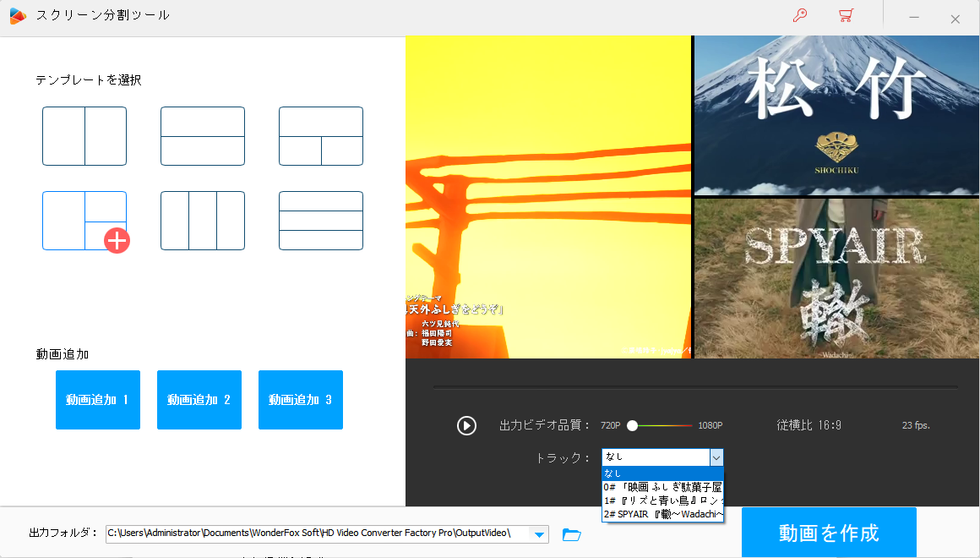Open license registration via the key icon
The width and height of the screenshot is (980, 558).
[x=800, y=15]
